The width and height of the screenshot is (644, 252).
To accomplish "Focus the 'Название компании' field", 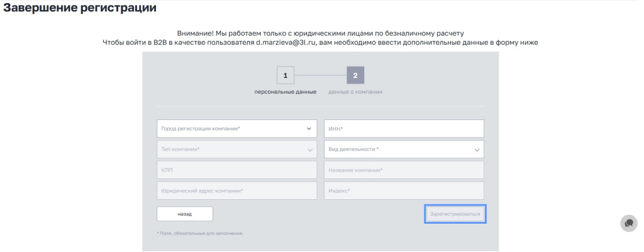I will coord(404,170).
